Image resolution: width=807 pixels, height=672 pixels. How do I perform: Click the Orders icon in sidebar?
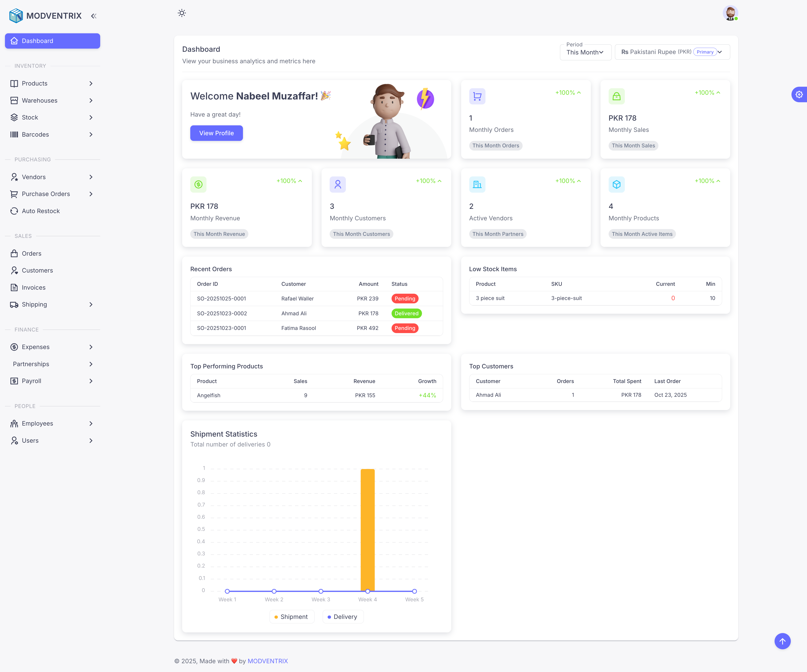(x=14, y=253)
